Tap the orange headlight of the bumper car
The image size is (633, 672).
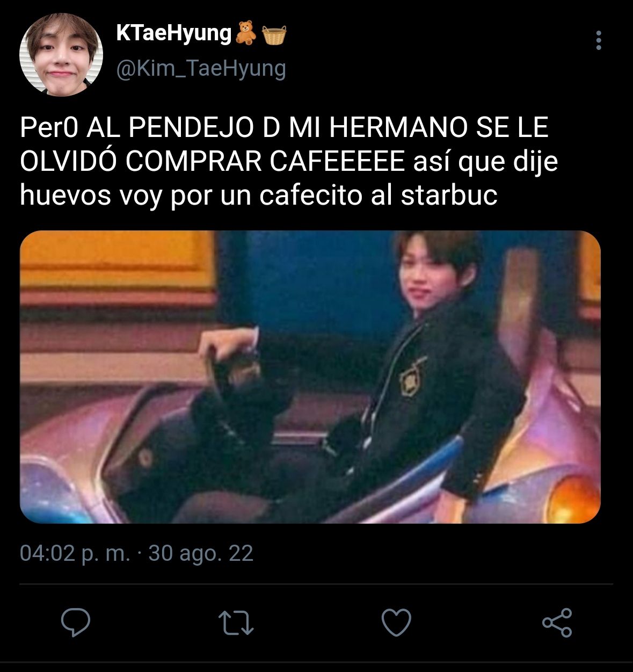click(x=577, y=488)
